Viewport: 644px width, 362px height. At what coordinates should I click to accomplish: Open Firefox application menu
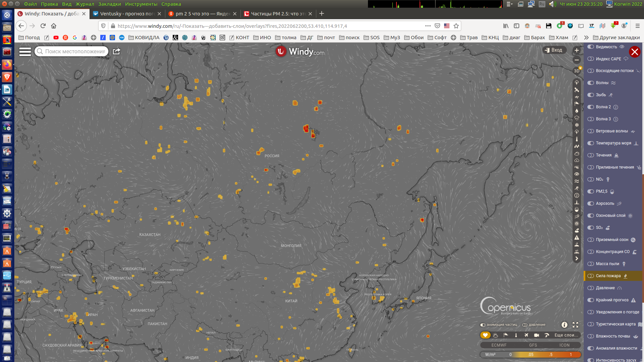(638, 26)
